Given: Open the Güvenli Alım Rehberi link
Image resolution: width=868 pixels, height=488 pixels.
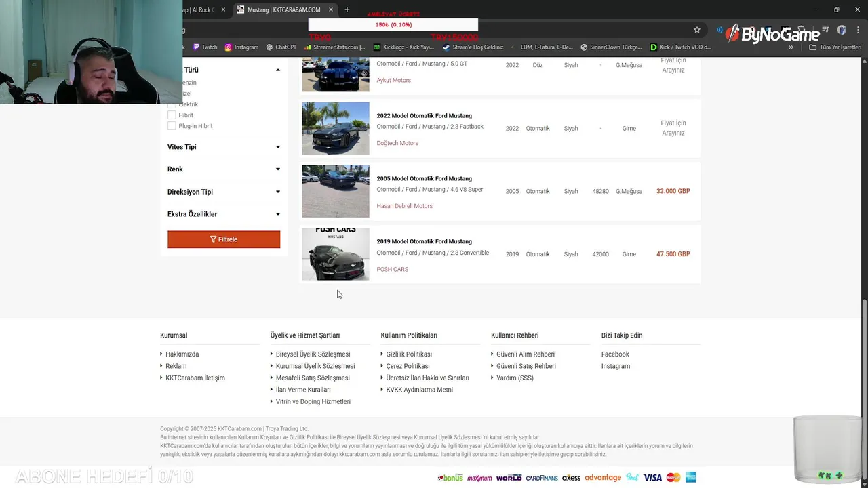Looking at the screenshot, I should (526, 354).
